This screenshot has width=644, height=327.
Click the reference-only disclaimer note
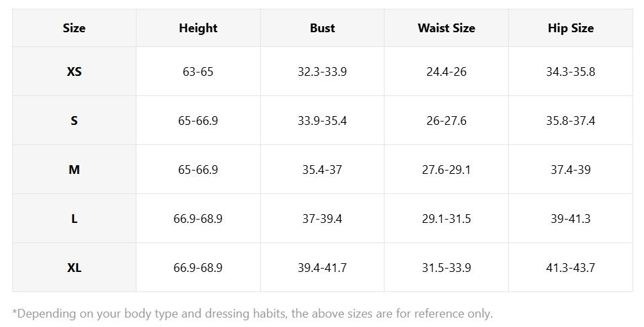[x=253, y=314]
